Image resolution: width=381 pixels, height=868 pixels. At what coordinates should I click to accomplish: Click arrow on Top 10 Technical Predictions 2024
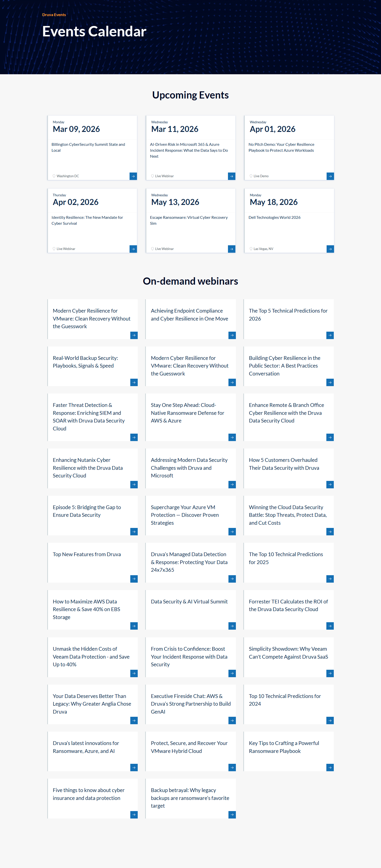click(x=330, y=721)
